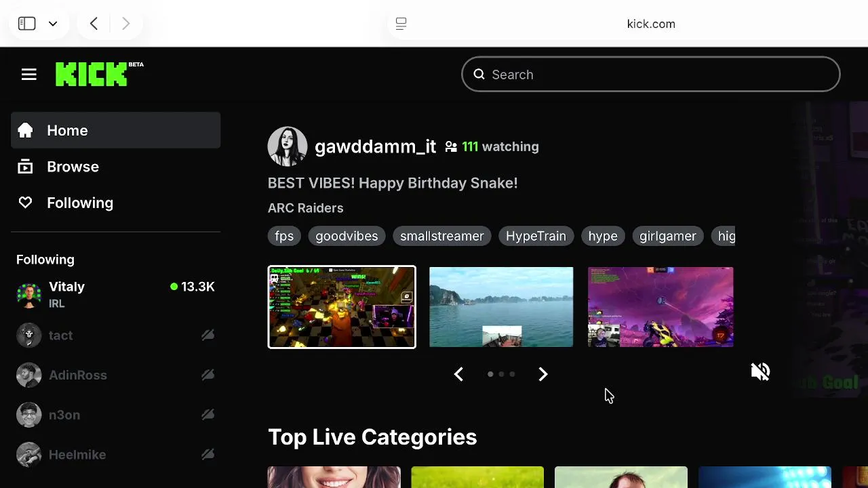The height and width of the screenshot is (488, 868).
Task: Click the offline icon beside tact
Action: [x=208, y=335]
